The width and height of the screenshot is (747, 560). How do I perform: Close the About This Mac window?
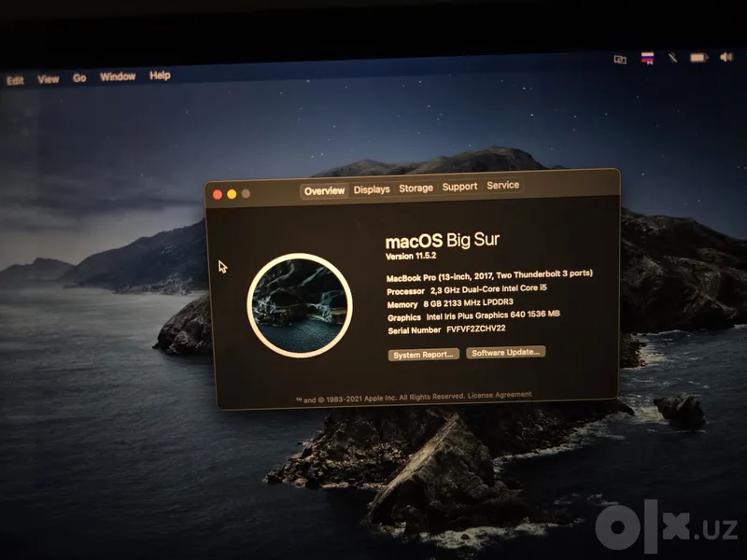click(218, 194)
